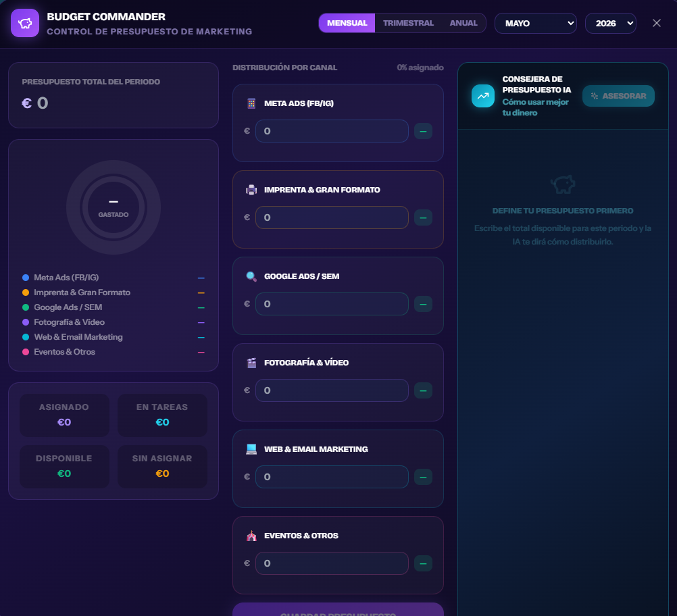Viewport: 677px width, 616px height.
Task: Click the Meta Ads blue legend dot
Action: [26, 278]
